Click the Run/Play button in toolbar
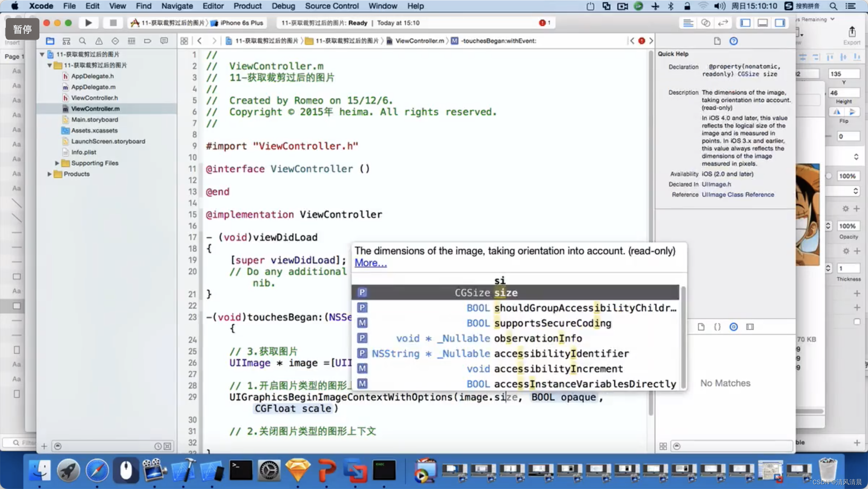The image size is (868, 489). [88, 23]
